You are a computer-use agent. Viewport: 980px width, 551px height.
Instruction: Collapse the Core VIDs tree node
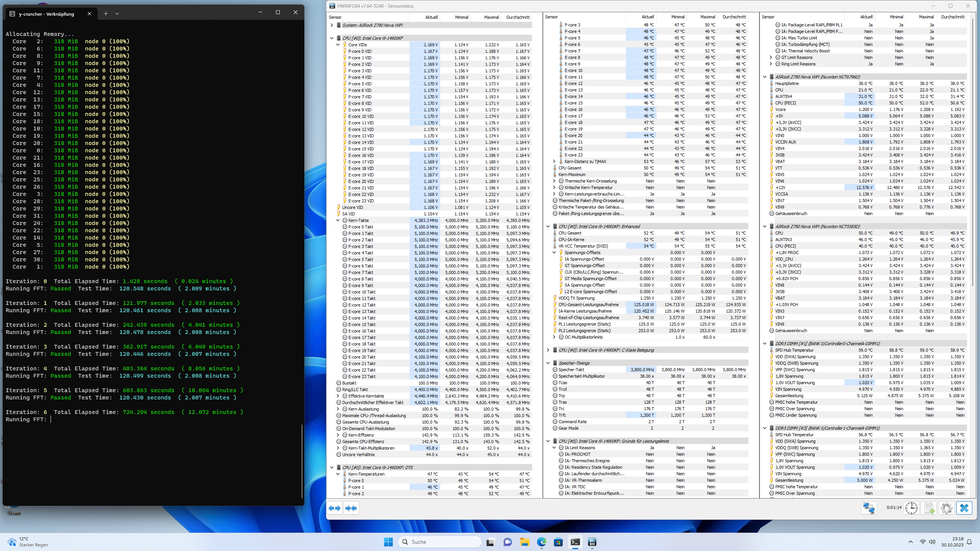pos(338,45)
